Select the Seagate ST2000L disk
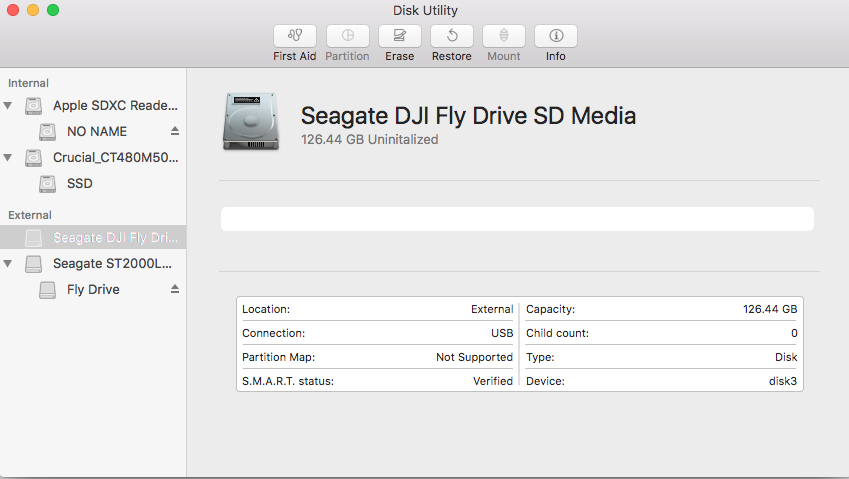849x479 pixels. tap(93, 264)
